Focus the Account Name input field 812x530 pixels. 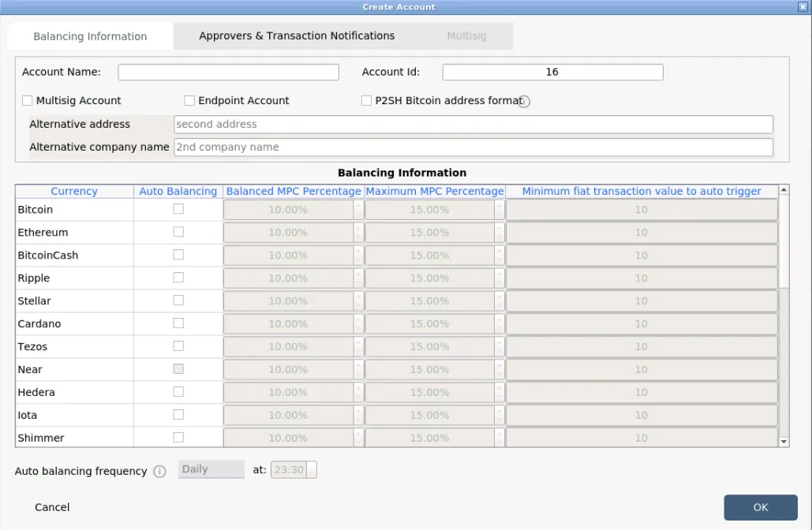coord(228,72)
